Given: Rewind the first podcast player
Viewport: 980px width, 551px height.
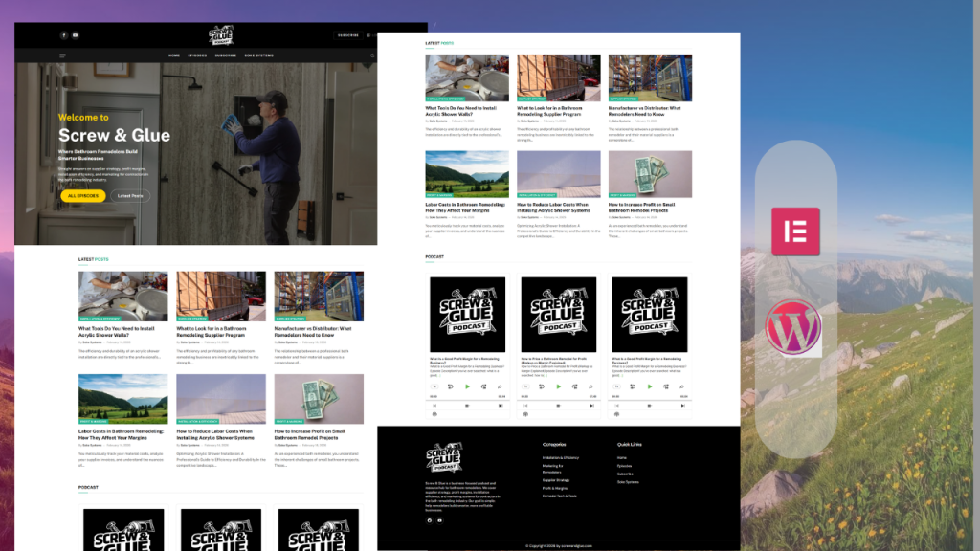Looking at the screenshot, I should click(450, 386).
